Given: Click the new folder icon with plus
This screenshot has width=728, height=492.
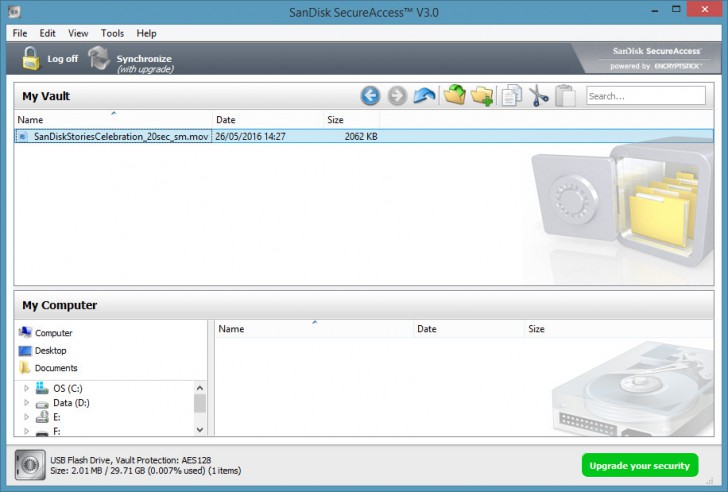Looking at the screenshot, I should [x=482, y=96].
